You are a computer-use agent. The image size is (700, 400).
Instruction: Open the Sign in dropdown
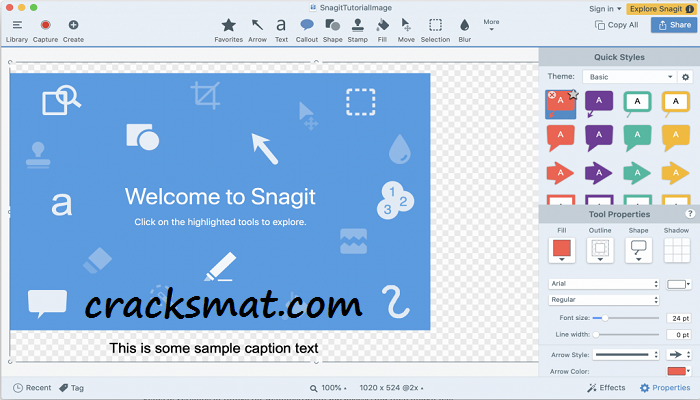coord(605,9)
